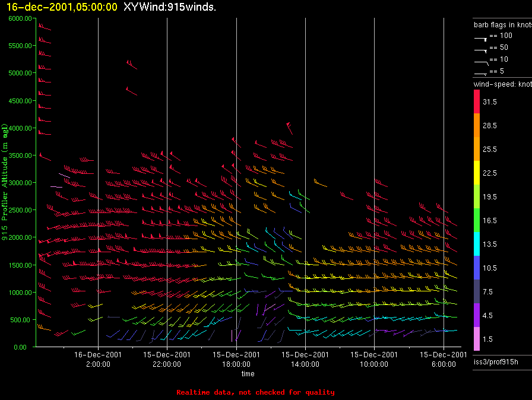The width and height of the screenshot is (532, 400).
Task: Click the 5500.00 altitude tick label
Action: (x=20, y=46)
